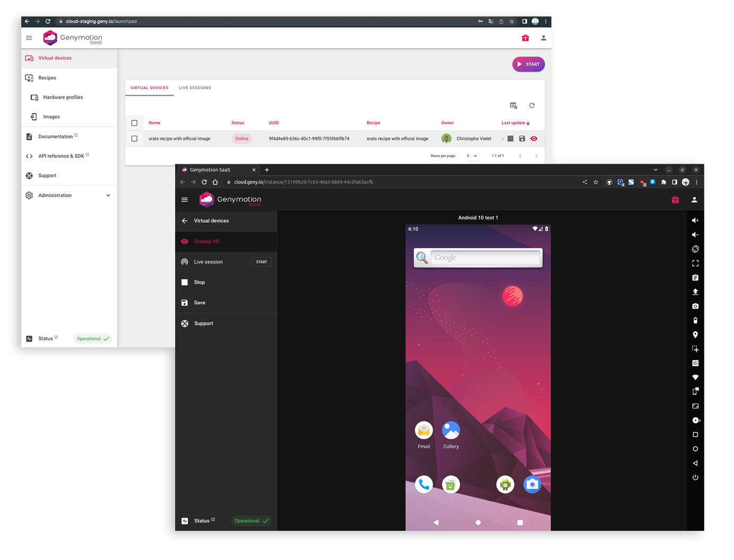Screen dimensions: 734x560
Task: Click the Google search field on Android screen
Action: pos(485,258)
